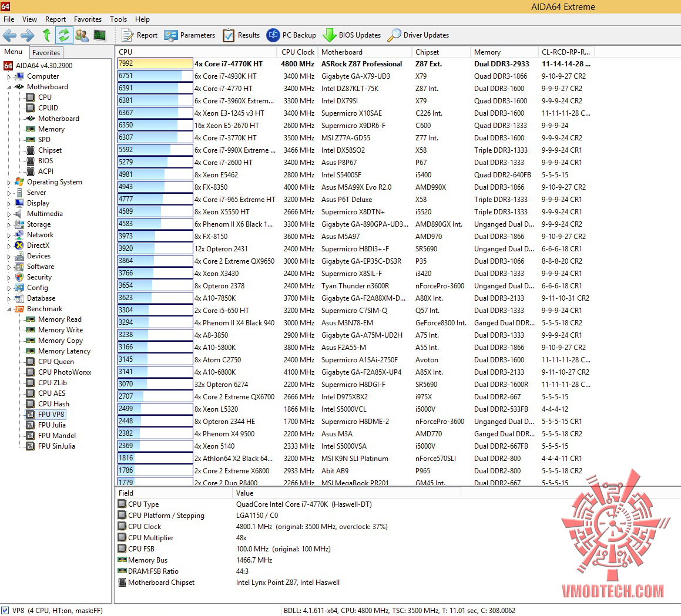This screenshot has height=616, width=681.
Task: Expand the Storage tree node
Action: [9, 225]
